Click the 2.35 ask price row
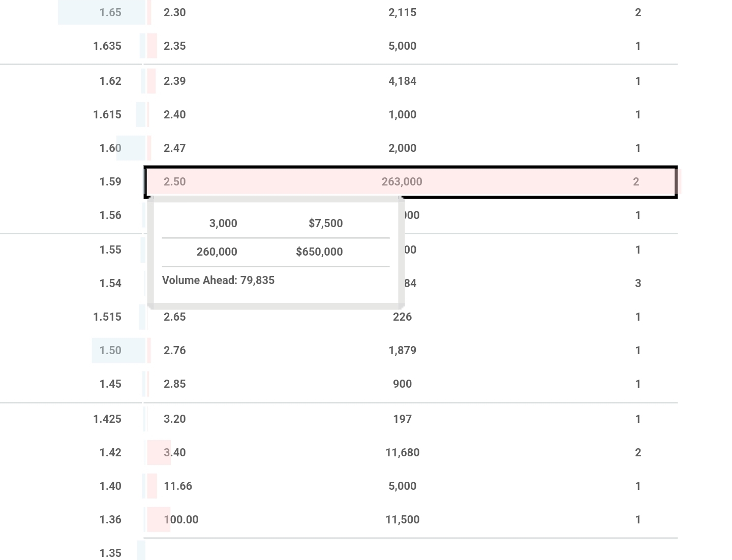This screenshot has width=732, height=560. click(411, 46)
